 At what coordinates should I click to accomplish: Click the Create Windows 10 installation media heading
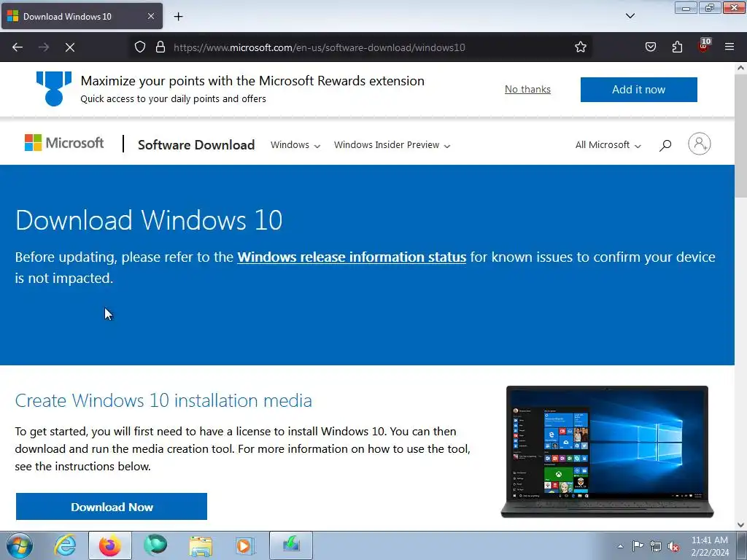click(163, 401)
